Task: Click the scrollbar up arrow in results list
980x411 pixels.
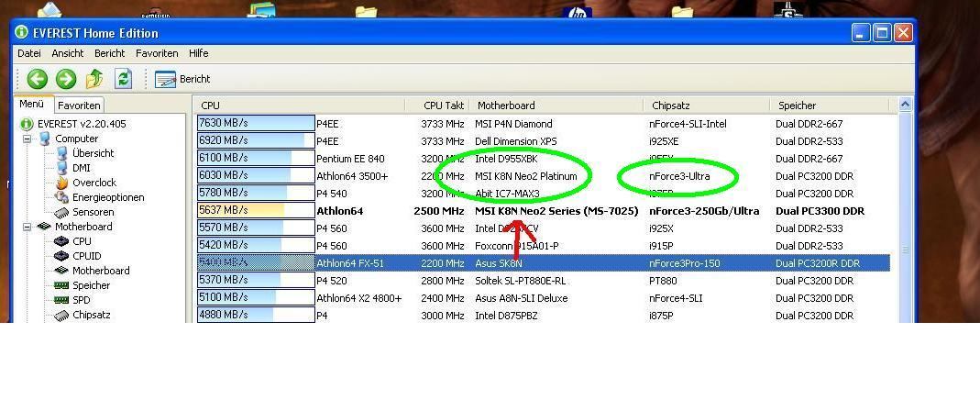Action: (905, 106)
